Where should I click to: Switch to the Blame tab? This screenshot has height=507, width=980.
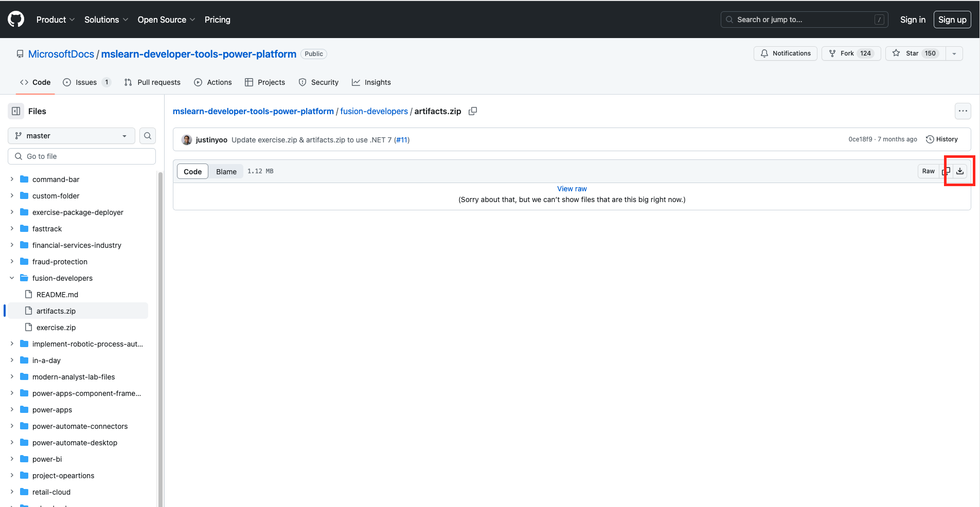226,171
